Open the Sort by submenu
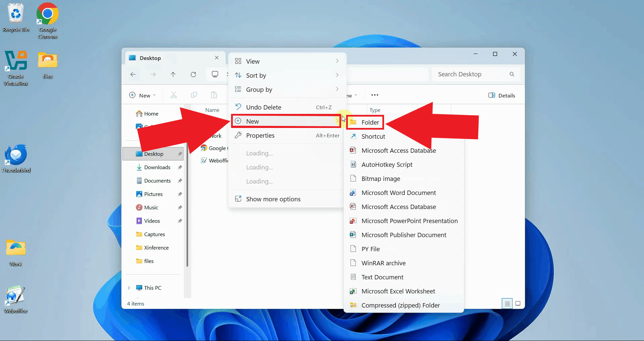644x341 pixels. pyautogui.click(x=256, y=75)
